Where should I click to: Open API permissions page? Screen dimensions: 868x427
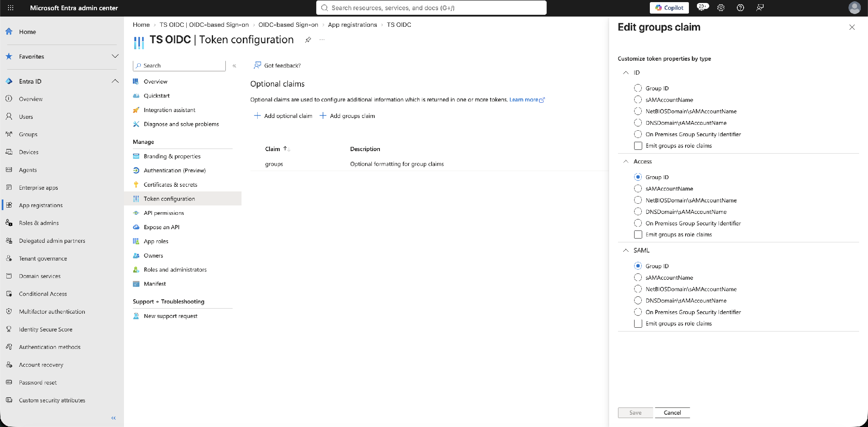coord(164,213)
